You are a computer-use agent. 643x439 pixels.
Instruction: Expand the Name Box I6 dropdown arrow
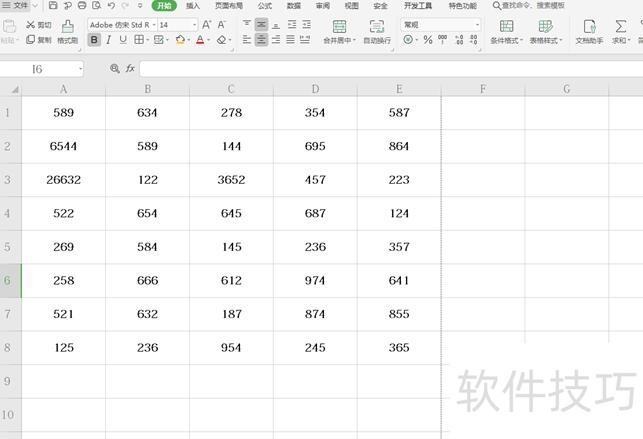pos(80,69)
